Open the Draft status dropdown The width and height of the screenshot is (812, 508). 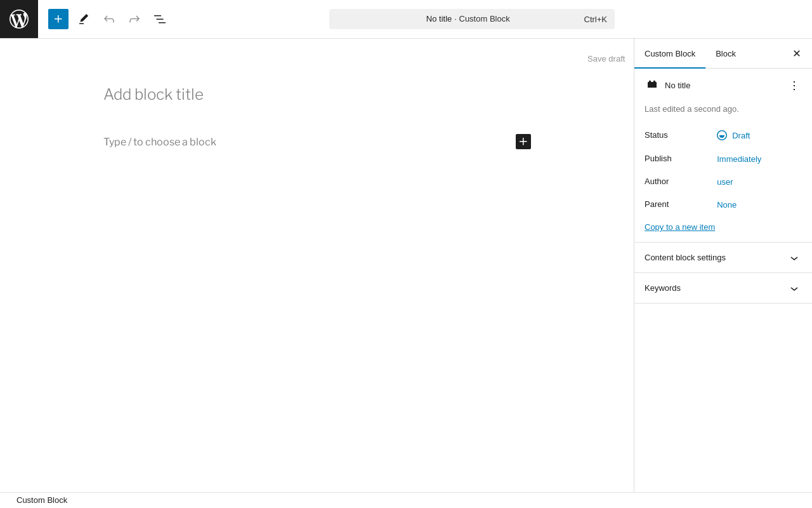point(733,135)
